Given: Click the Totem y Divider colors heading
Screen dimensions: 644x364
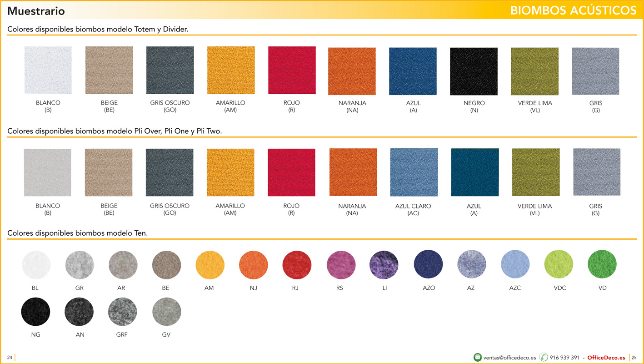Looking at the screenshot, I should pyautogui.click(x=98, y=29).
